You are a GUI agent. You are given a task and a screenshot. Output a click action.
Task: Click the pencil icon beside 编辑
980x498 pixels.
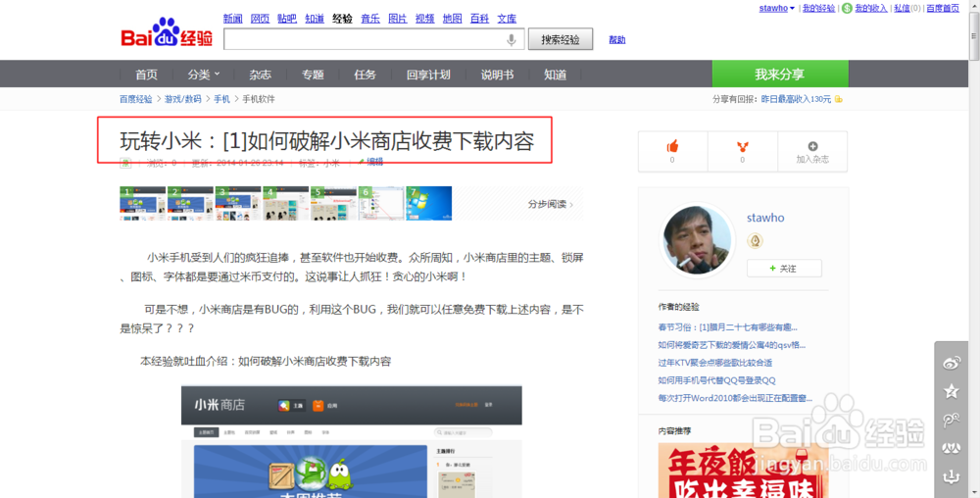pos(362,162)
